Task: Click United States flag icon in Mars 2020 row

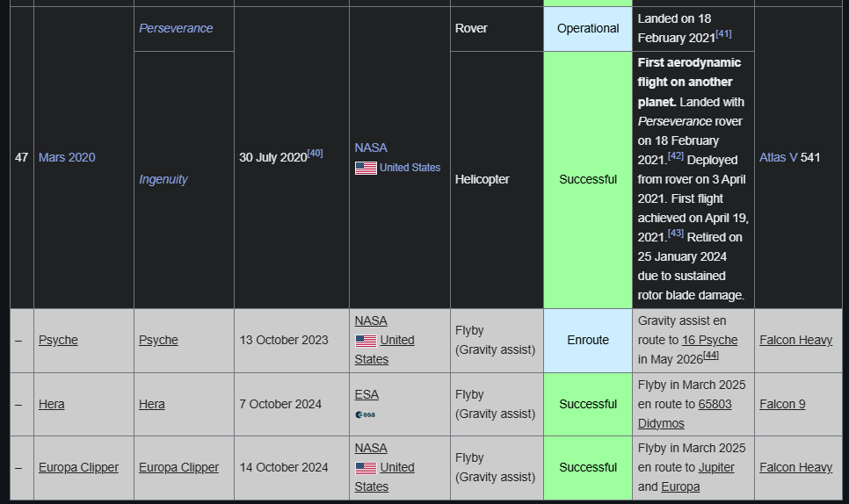Action: (x=366, y=169)
